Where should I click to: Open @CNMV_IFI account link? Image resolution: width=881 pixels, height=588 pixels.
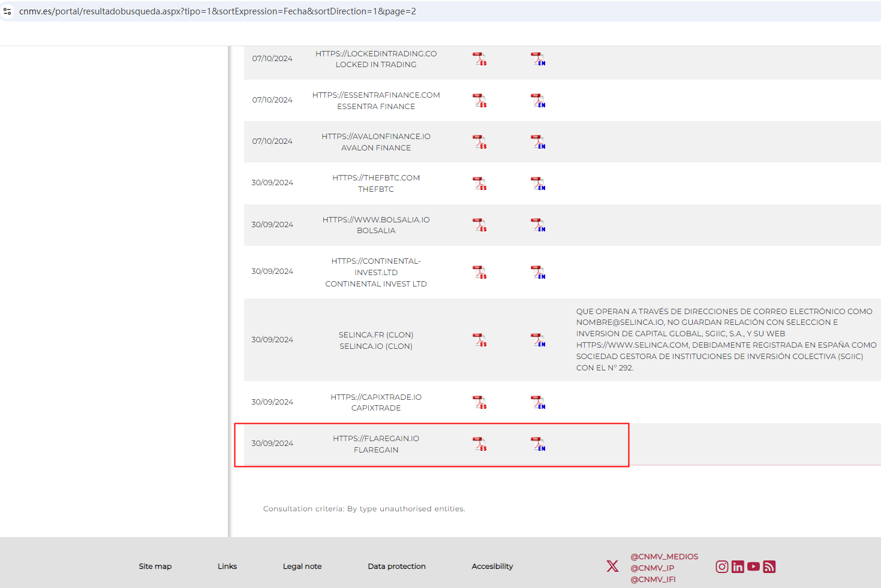coord(653,580)
